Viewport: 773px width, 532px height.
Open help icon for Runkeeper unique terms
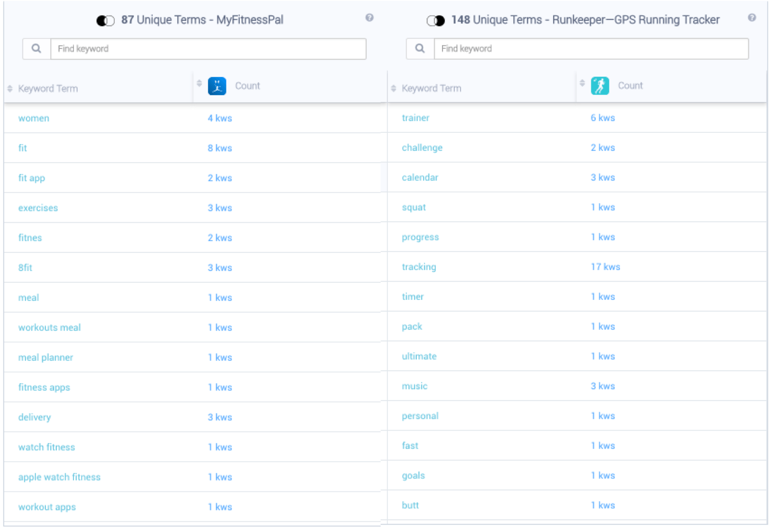coord(752,18)
